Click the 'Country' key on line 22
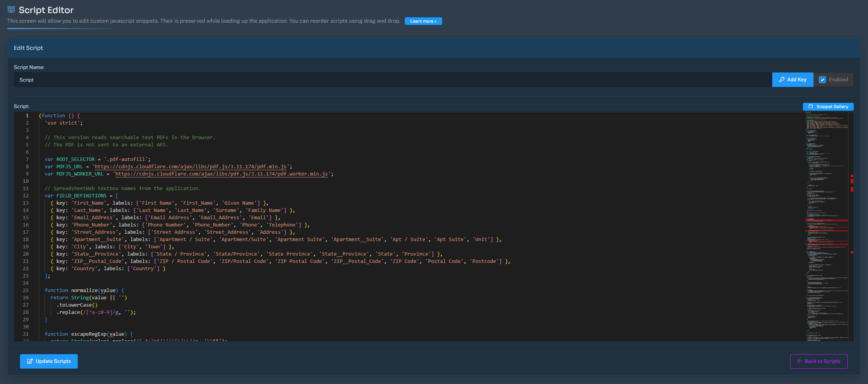868x384 pixels. tap(84, 269)
